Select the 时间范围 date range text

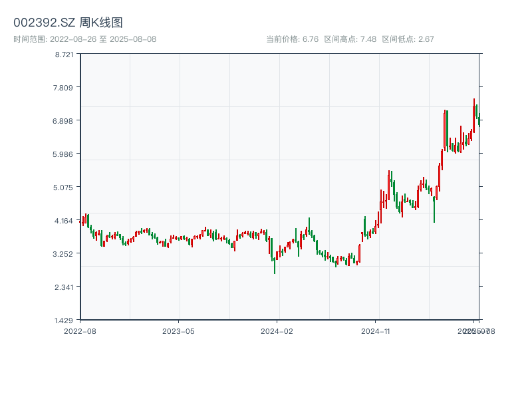pos(84,39)
